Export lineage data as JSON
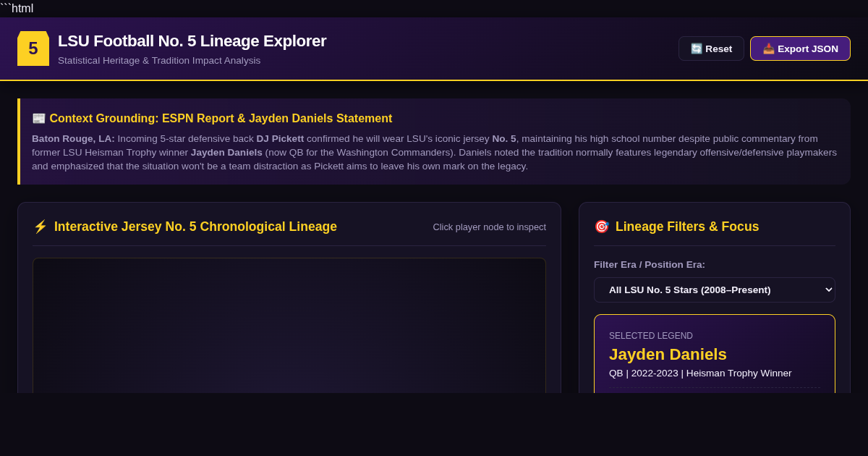This screenshot has height=456, width=868. tap(800, 48)
